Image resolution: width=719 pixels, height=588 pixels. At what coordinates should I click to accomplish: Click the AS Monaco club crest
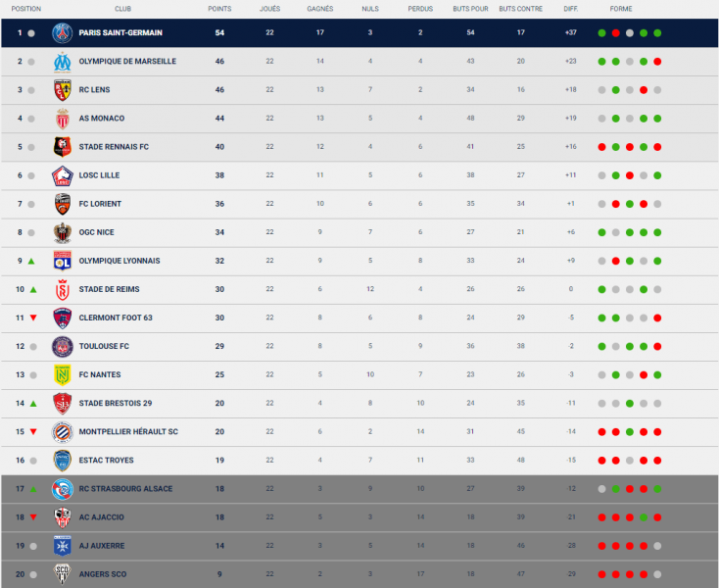point(63,119)
